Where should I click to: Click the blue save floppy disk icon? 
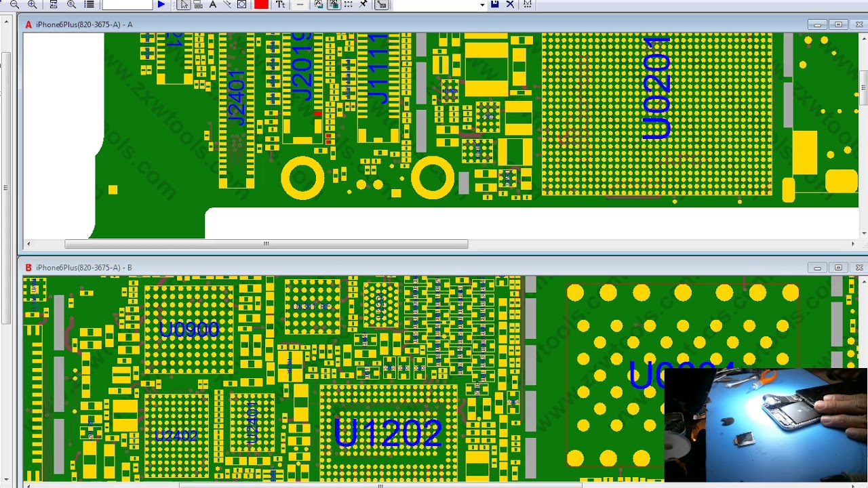495,4
